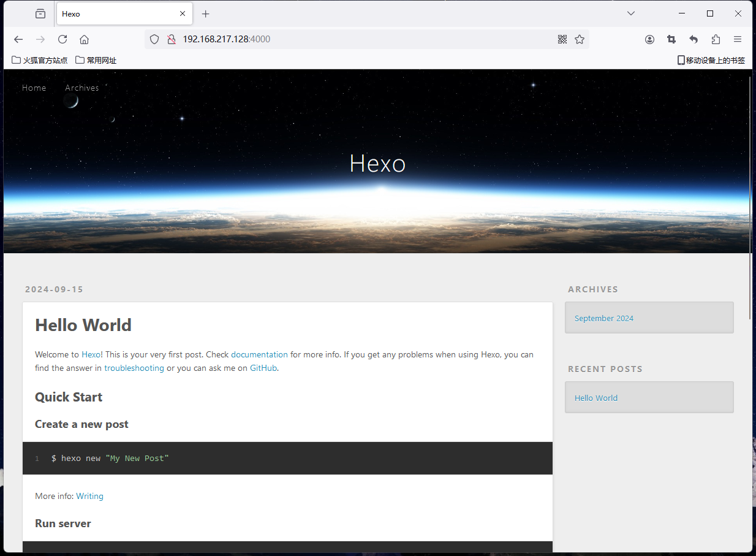Open the Firefox View icon left of tabs
Image resolution: width=756 pixels, height=556 pixels.
point(40,13)
